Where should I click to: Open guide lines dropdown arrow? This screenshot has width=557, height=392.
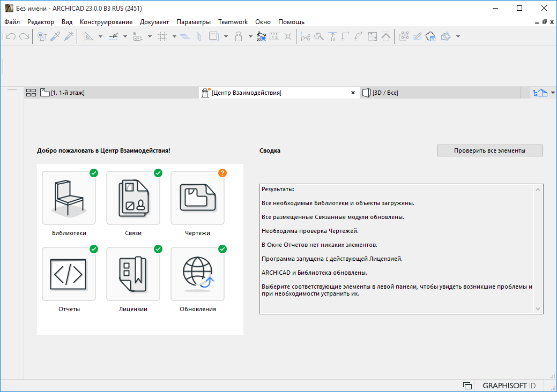click(x=101, y=36)
